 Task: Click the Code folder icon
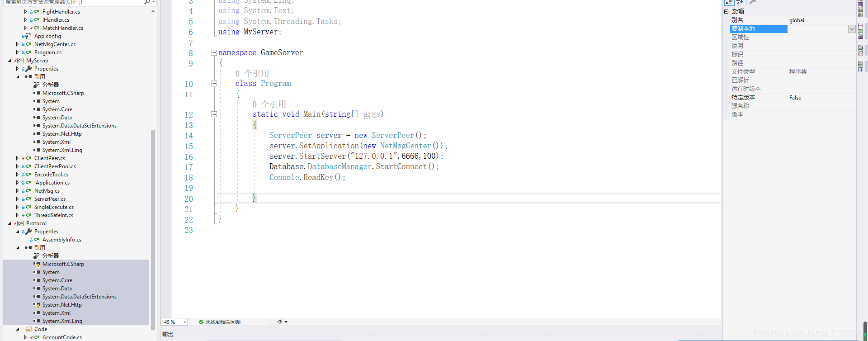click(28, 329)
